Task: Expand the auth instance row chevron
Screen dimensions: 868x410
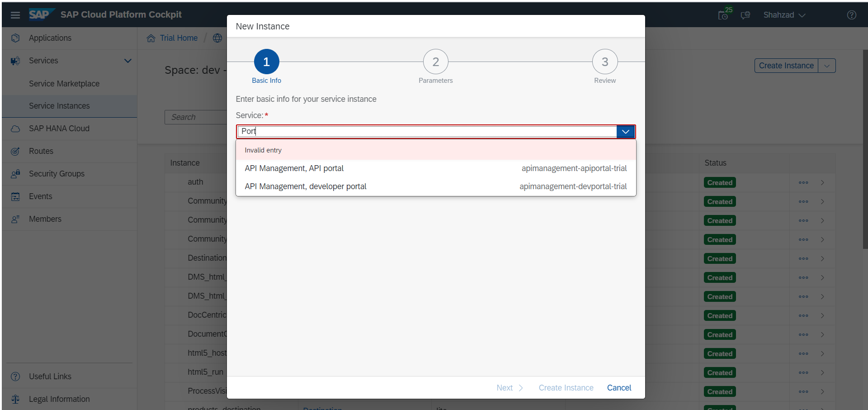Action: [822, 182]
